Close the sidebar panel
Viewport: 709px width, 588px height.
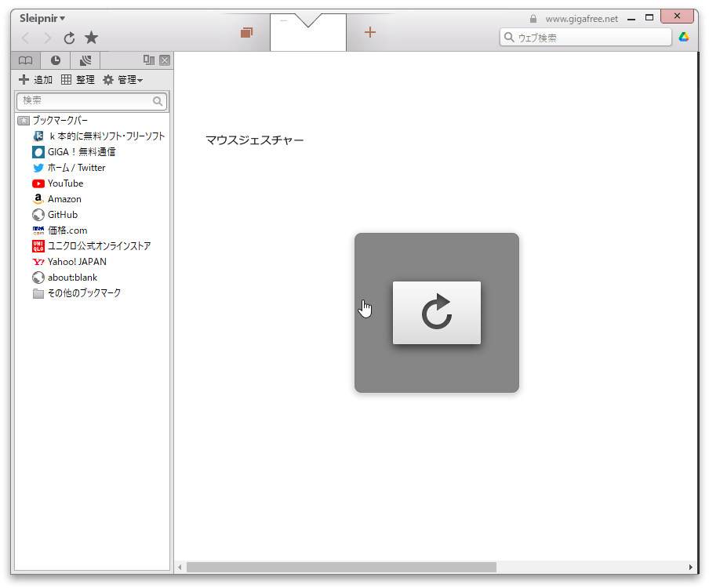[165, 60]
